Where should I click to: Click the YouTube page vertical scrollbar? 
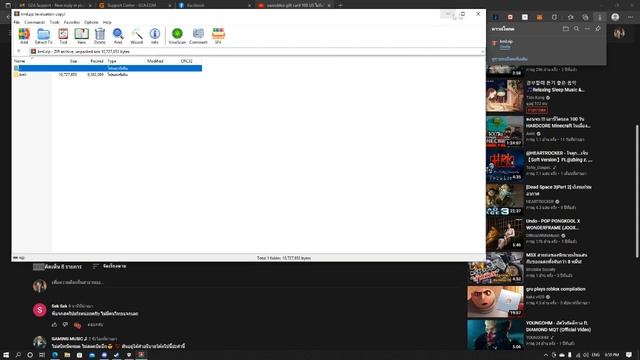coord(637,190)
